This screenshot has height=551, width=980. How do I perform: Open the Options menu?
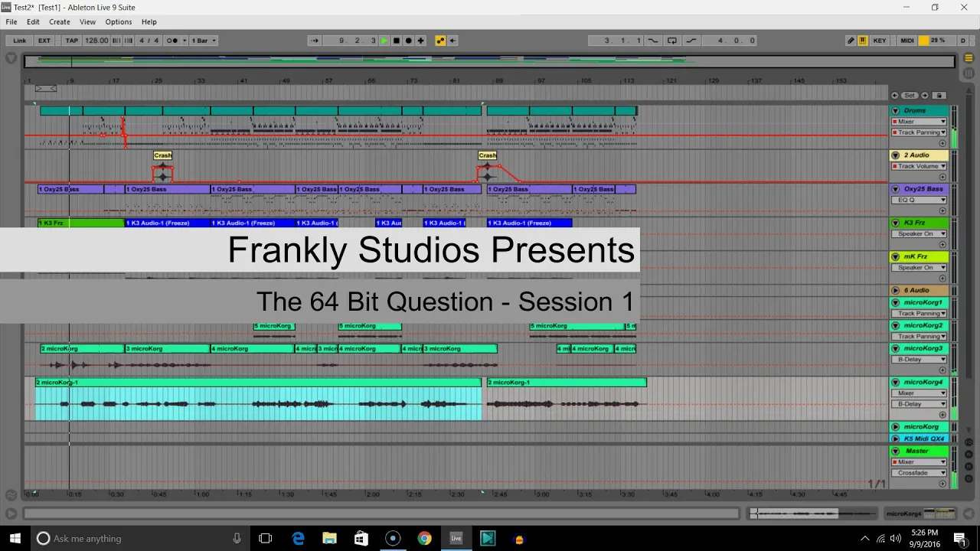click(x=119, y=21)
